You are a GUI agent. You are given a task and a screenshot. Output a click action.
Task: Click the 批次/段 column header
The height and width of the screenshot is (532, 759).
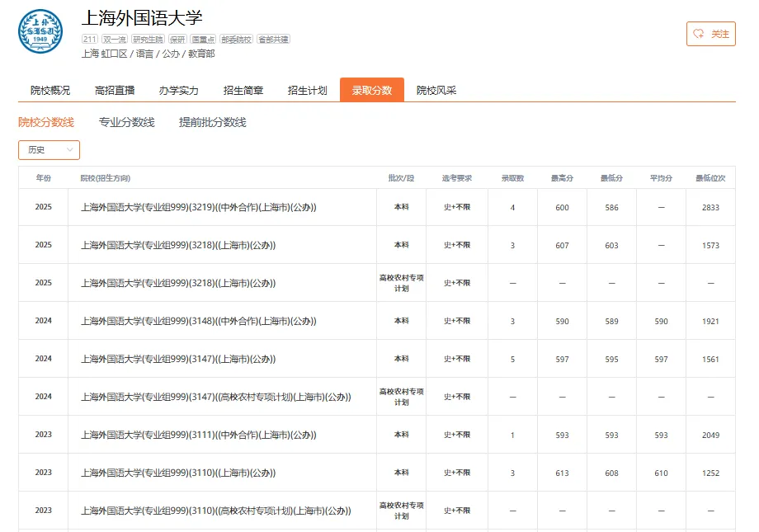pyautogui.click(x=401, y=178)
